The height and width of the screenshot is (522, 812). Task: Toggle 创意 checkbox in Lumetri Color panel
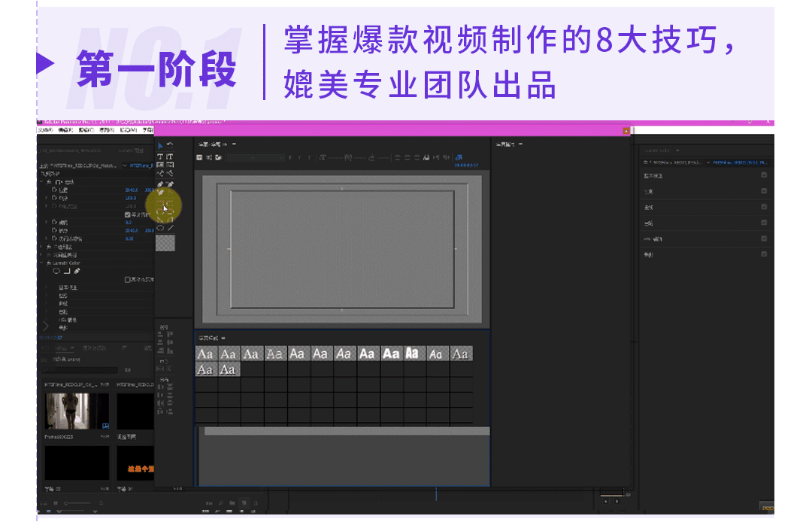tap(764, 191)
